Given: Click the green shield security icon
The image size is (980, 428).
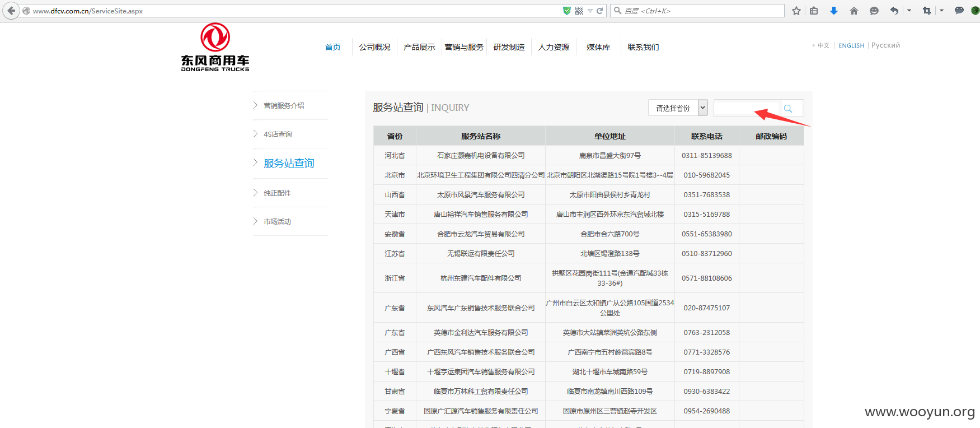Looking at the screenshot, I should (x=567, y=11).
